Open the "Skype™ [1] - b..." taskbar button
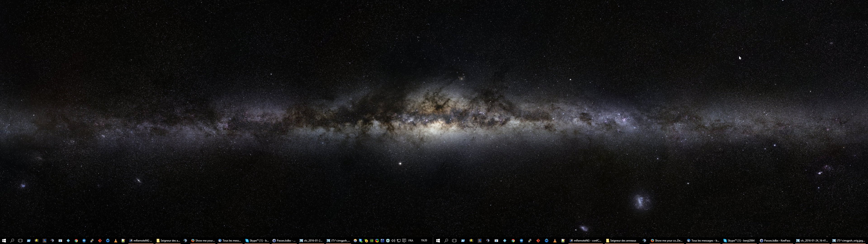 257,241
